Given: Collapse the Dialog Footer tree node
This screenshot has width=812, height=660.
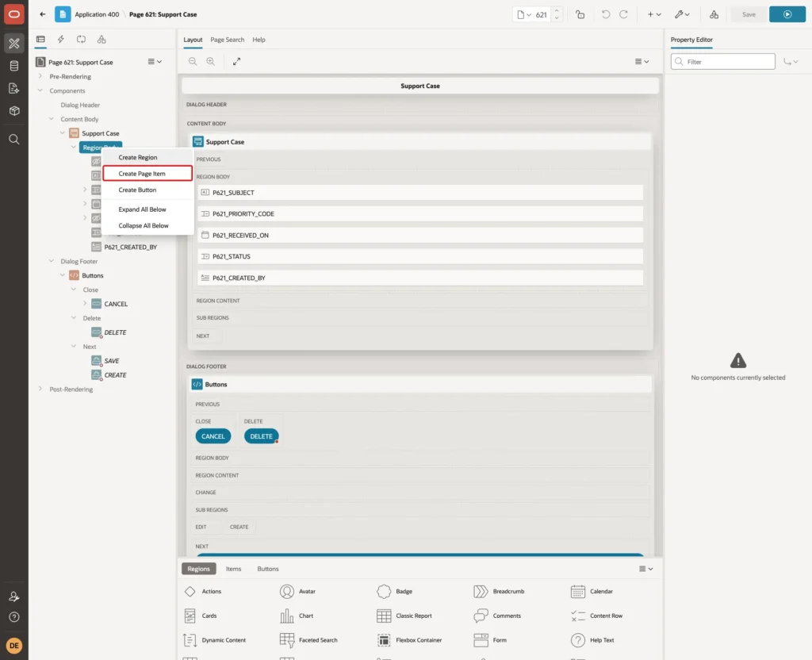Looking at the screenshot, I should point(52,261).
